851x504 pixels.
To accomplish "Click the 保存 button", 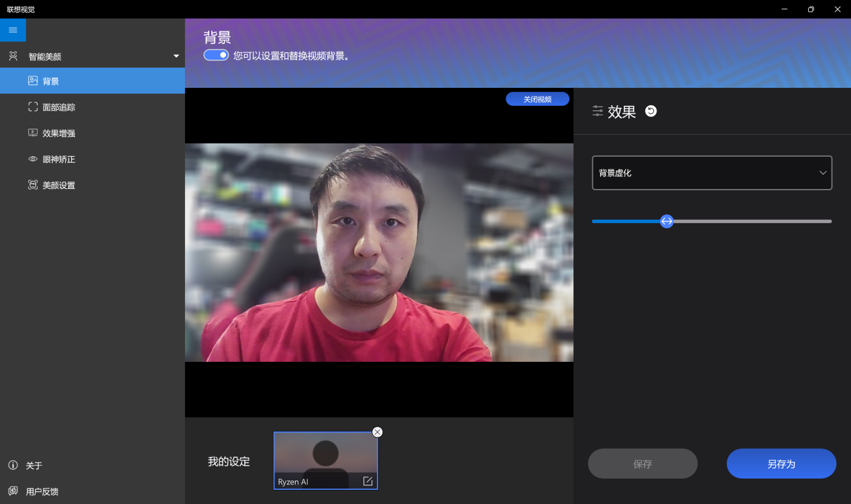I will (x=642, y=464).
